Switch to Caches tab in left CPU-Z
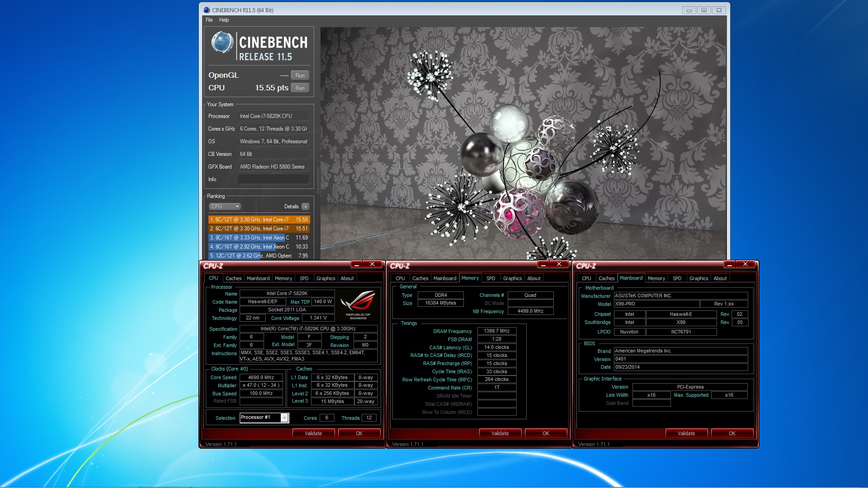Screen dimensions: 868x488 tap(233, 278)
